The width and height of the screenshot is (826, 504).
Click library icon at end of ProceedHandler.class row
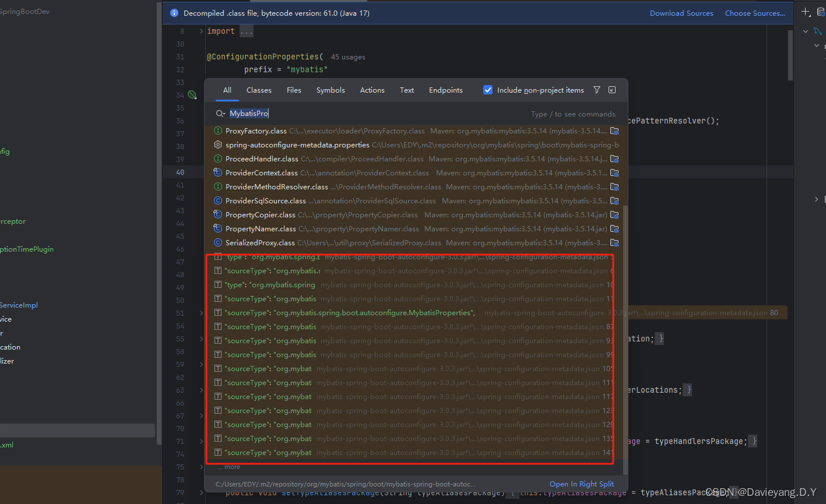(x=614, y=159)
